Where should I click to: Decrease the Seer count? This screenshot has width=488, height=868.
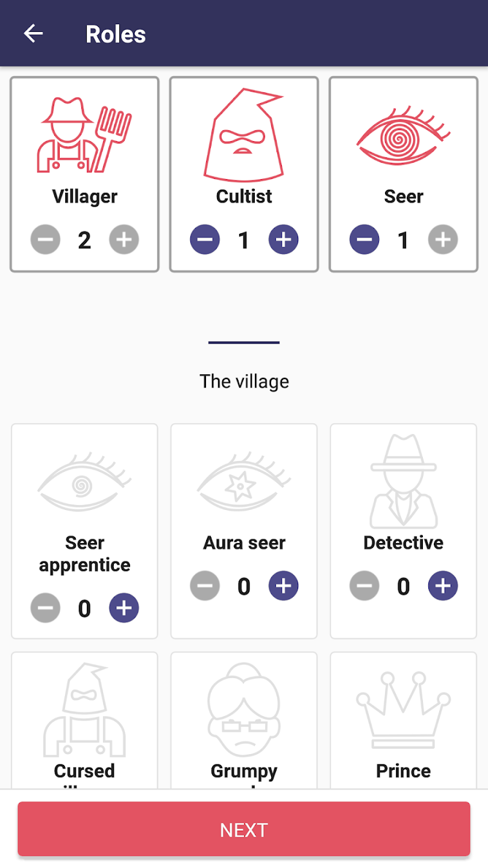point(364,240)
